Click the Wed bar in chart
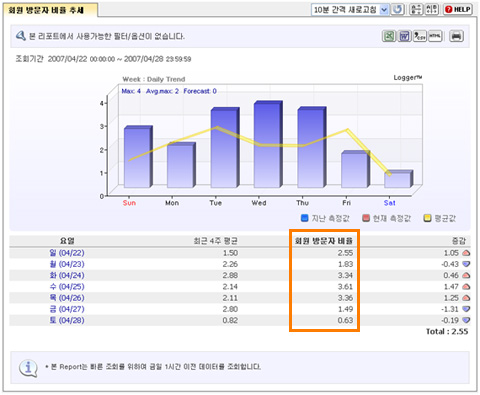 267,144
